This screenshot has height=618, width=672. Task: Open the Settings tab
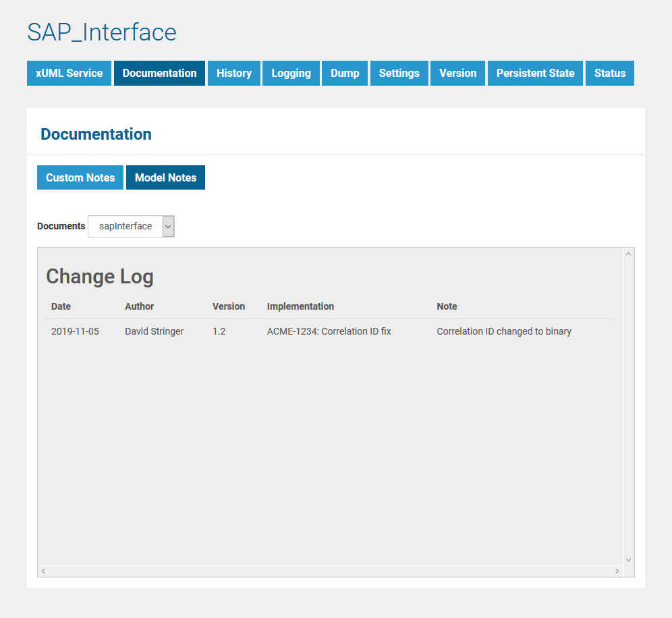point(399,73)
